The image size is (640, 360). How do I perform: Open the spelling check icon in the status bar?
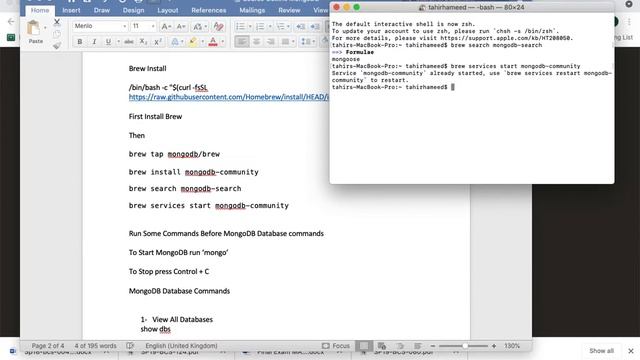(x=130, y=346)
